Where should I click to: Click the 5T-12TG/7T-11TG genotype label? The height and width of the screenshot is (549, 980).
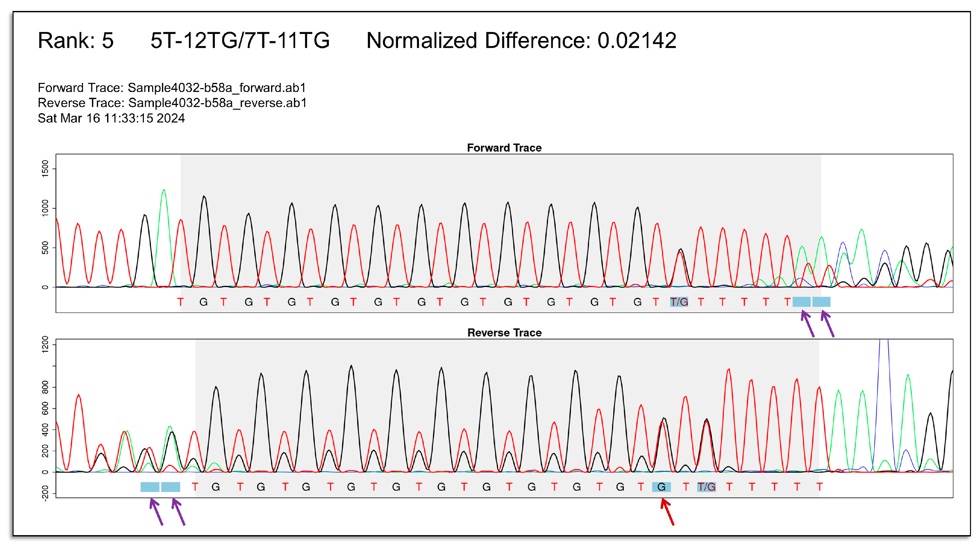pos(240,40)
